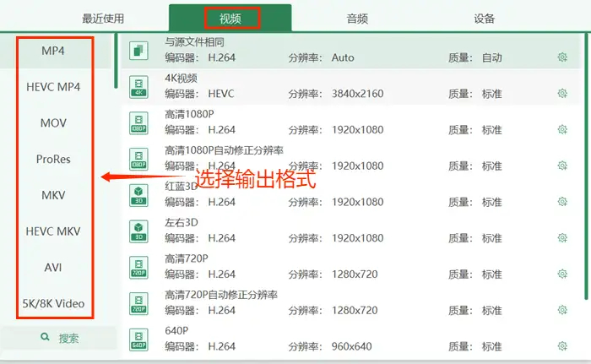Click the 红蓝3D preset icon
591x364 pixels.
138,195
